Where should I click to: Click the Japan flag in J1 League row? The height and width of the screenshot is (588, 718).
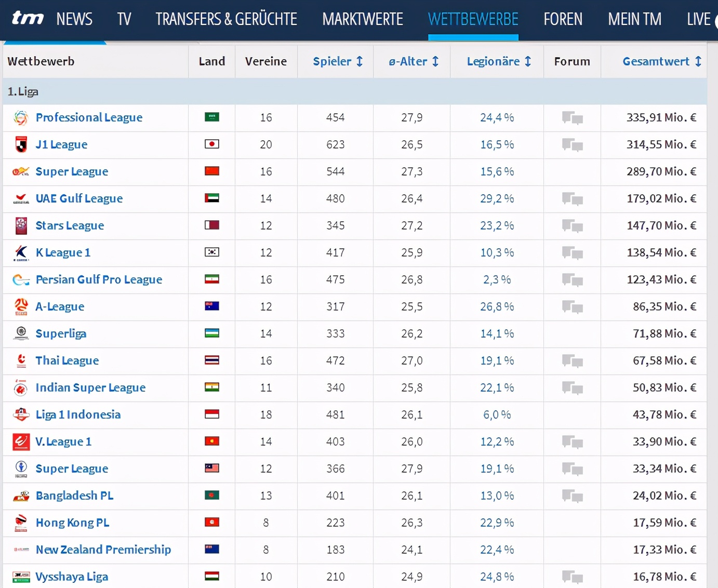tap(212, 144)
